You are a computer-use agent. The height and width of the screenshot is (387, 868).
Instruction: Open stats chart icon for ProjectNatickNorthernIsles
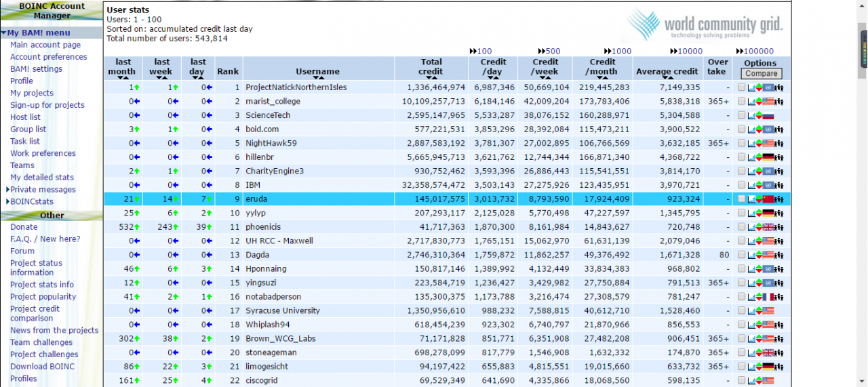751,87
